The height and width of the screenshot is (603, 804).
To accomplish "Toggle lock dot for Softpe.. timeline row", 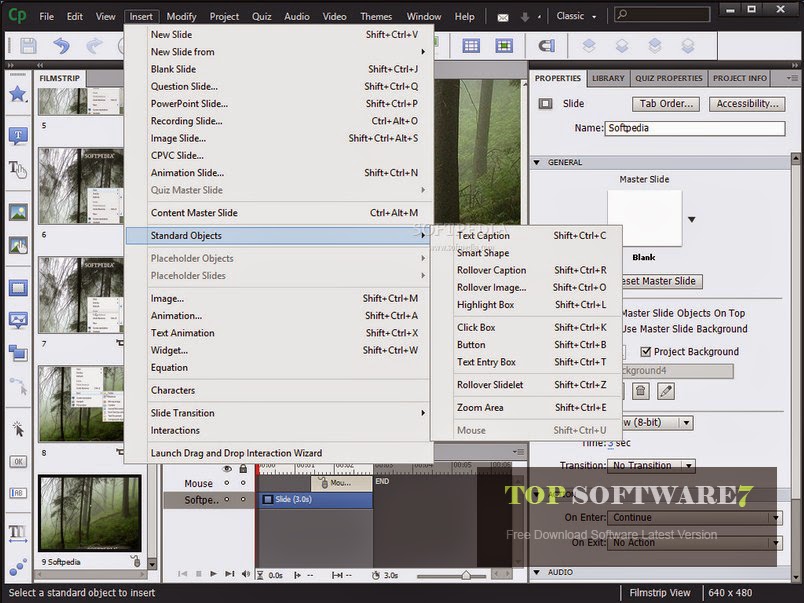I will (243, 499).
